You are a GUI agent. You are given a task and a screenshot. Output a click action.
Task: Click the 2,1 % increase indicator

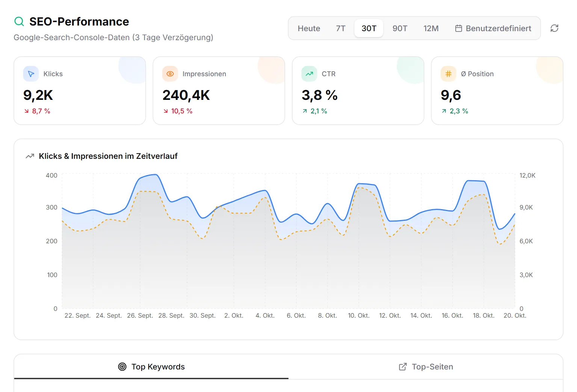click(x=315, y=111)
